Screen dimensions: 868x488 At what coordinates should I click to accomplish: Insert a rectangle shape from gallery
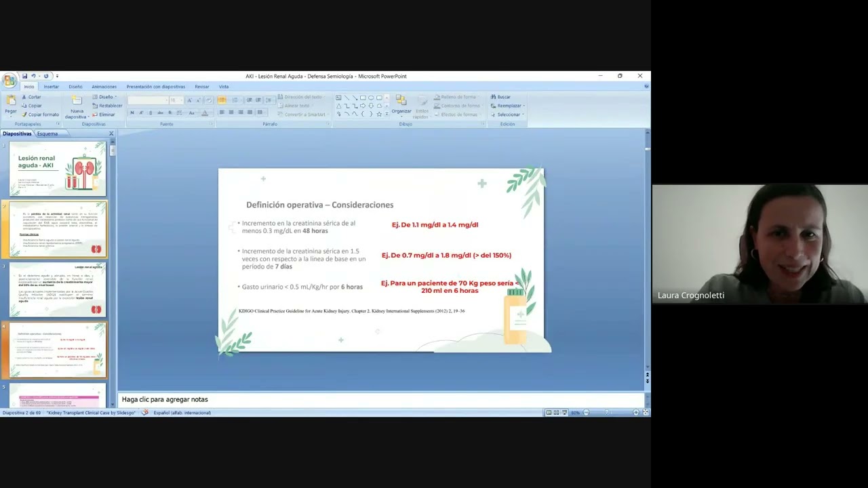click(x=363, y=98)
